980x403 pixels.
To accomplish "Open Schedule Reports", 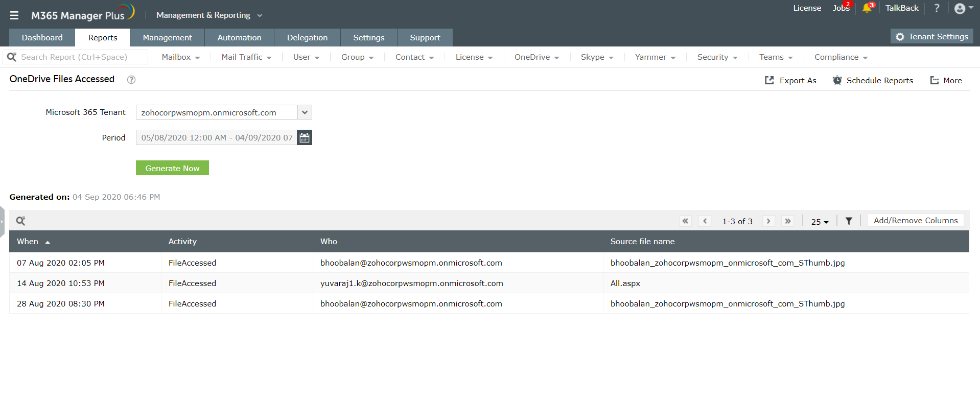I will coord(873,81).
